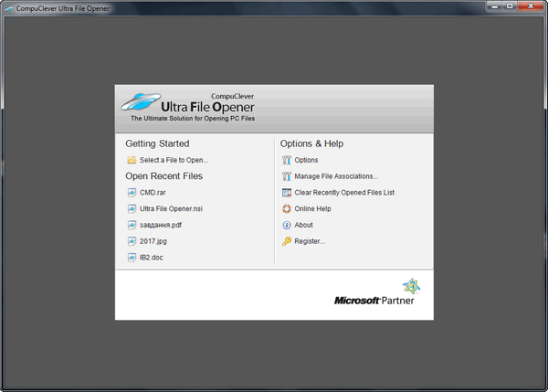The height and width of the screenshot is (392, 548).
Task: Click the window icon beside Clear Recently Opened Files List
Action: [x=287, y=193]
